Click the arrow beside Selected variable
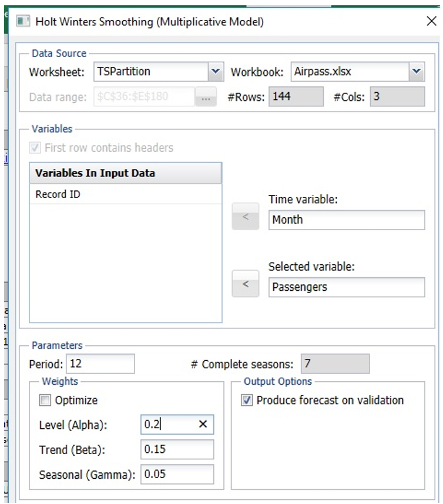Image resolution: width=443 pixels, height=504 pixels. [246, 284]
